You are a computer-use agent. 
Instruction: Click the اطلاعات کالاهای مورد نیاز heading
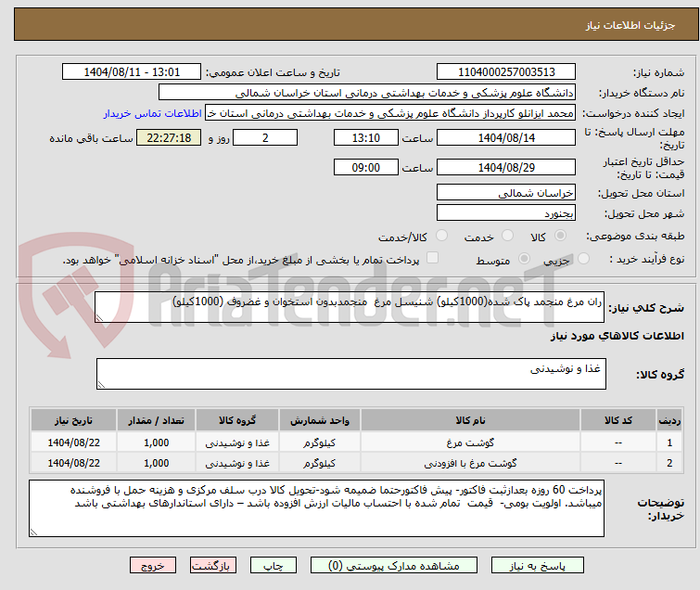pos(617,336)
